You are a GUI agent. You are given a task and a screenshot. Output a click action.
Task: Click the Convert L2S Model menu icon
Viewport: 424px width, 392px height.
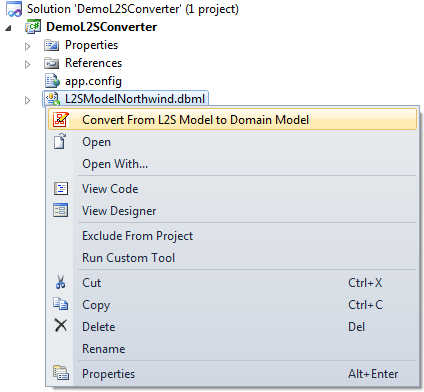click(x=61, y=120)
